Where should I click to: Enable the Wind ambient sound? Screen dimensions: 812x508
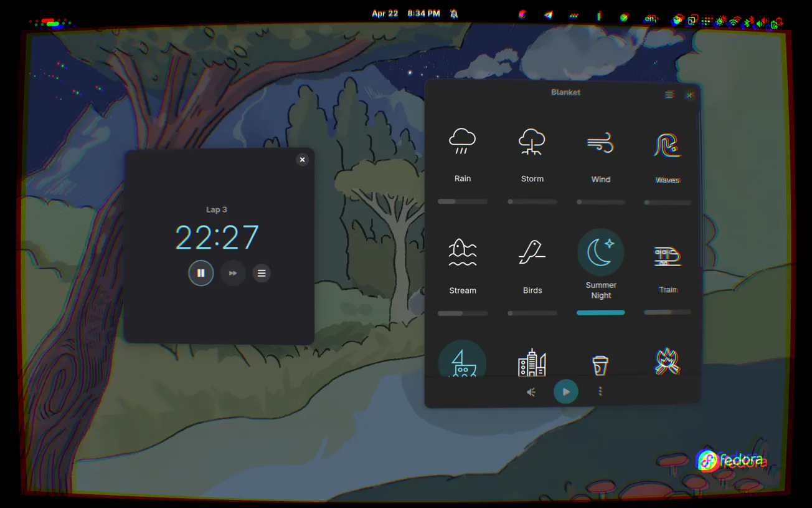600,143
